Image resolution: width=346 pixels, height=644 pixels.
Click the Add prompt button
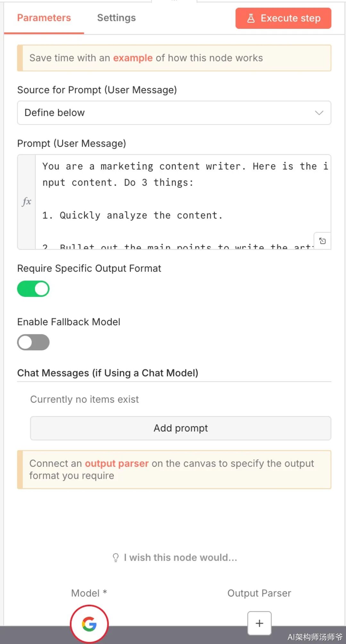[x=181, y=428]
